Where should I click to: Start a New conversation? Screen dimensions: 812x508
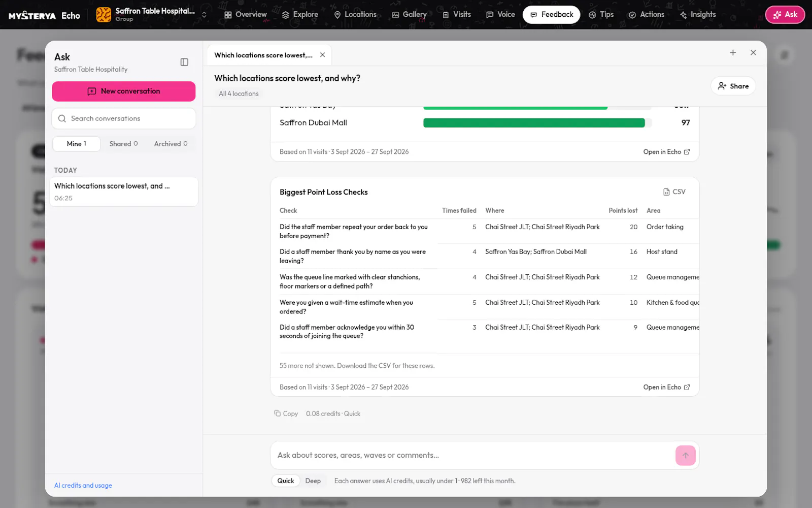click(x=123, y=91)
